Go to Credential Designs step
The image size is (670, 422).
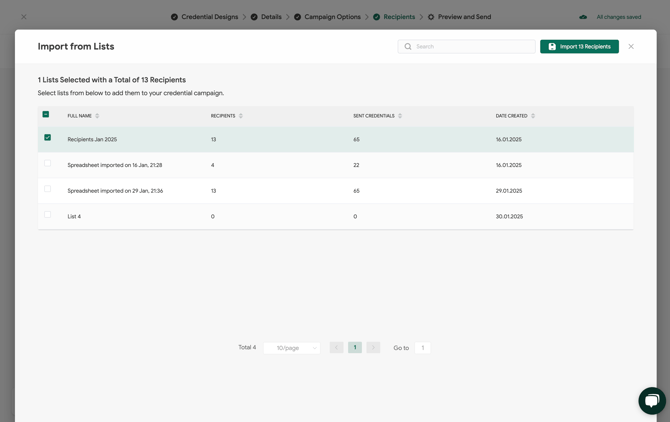(x=209, y=17)
